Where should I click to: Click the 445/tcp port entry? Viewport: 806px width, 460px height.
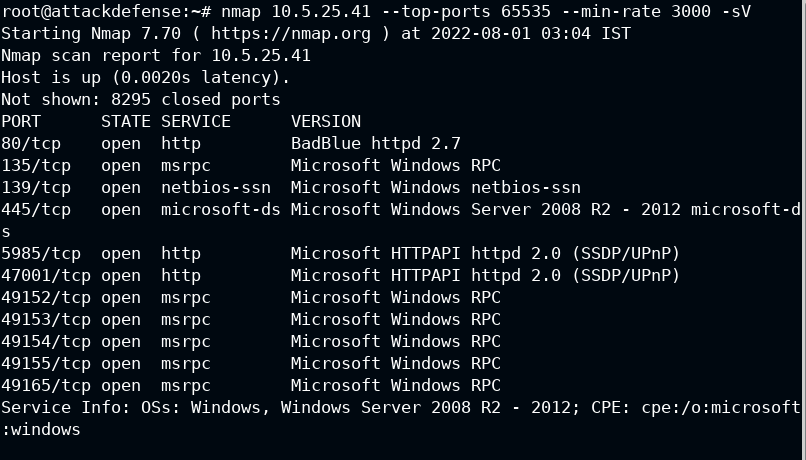click(x=36, y=210)
